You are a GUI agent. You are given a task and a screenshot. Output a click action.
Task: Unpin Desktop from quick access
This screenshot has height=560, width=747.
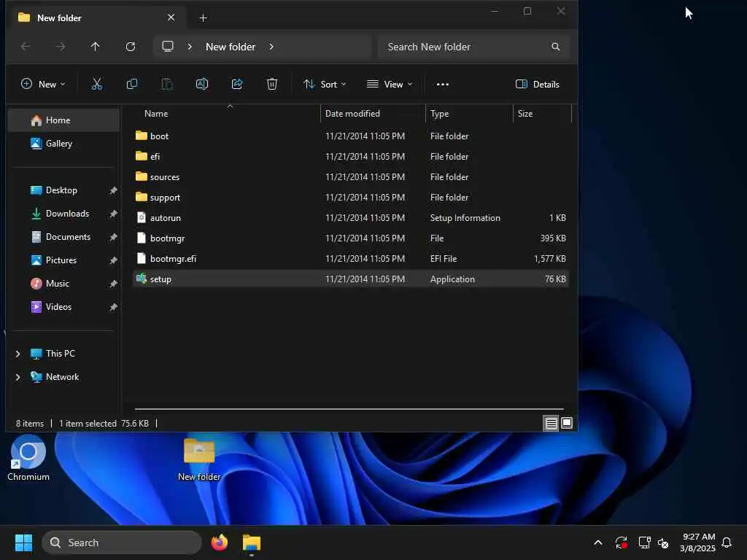point(113,190)
